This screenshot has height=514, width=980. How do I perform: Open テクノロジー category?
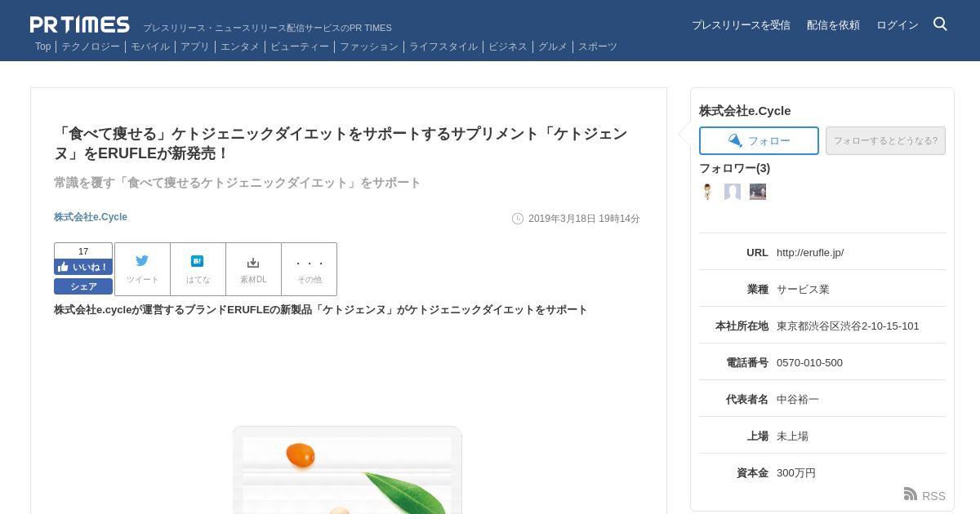[x=91, y=47]
